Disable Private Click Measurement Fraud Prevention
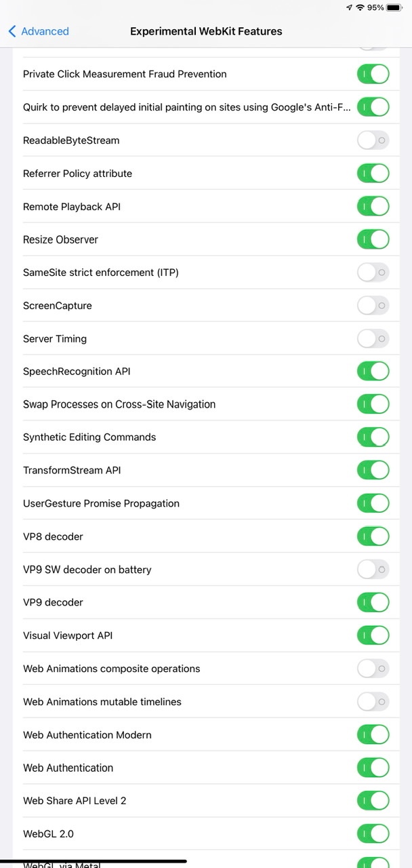Image resolution: width=412 pixels, height=868 pixels. tap(373, 74)
